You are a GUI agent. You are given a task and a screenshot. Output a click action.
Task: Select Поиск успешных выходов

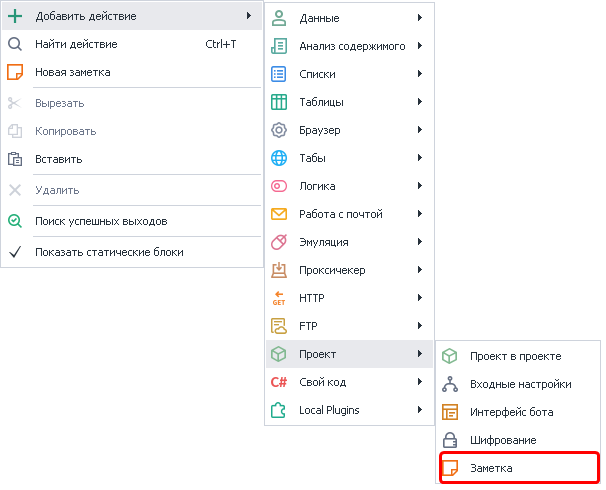pyautogui.click(x=101, y=221)
